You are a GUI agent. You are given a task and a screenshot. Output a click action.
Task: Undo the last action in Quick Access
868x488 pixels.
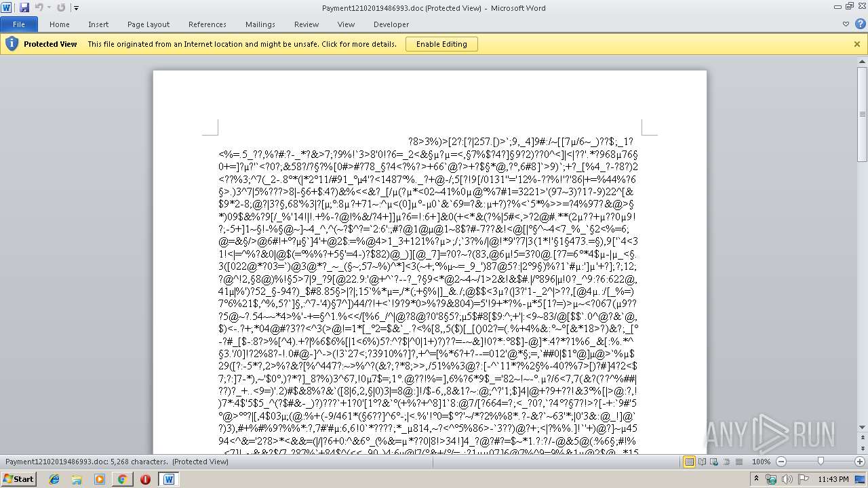pos(39,7)
